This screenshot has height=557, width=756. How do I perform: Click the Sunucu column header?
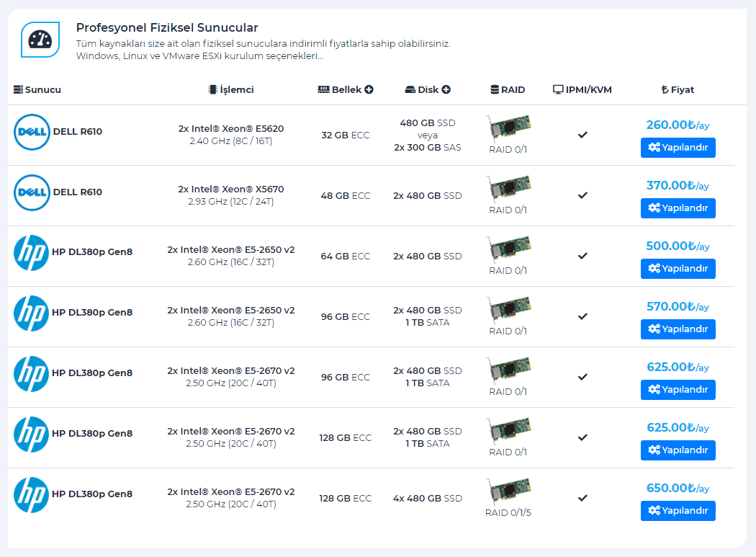pos(37,89)
